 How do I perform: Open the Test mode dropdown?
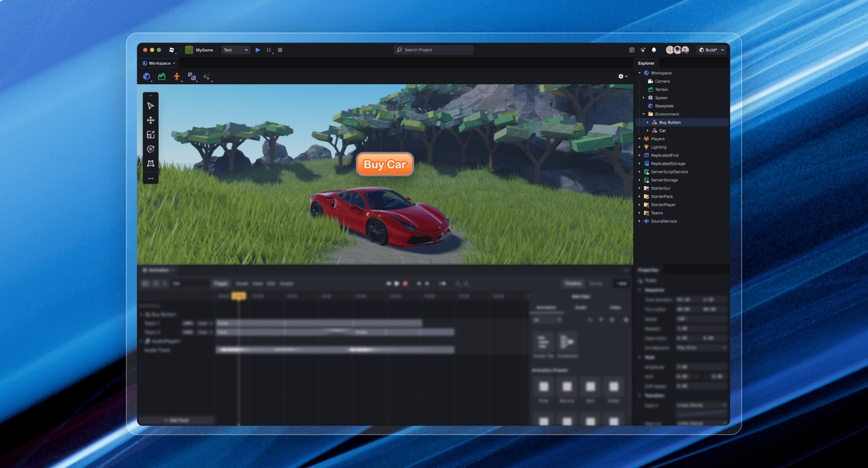click(x=236, y=50)
